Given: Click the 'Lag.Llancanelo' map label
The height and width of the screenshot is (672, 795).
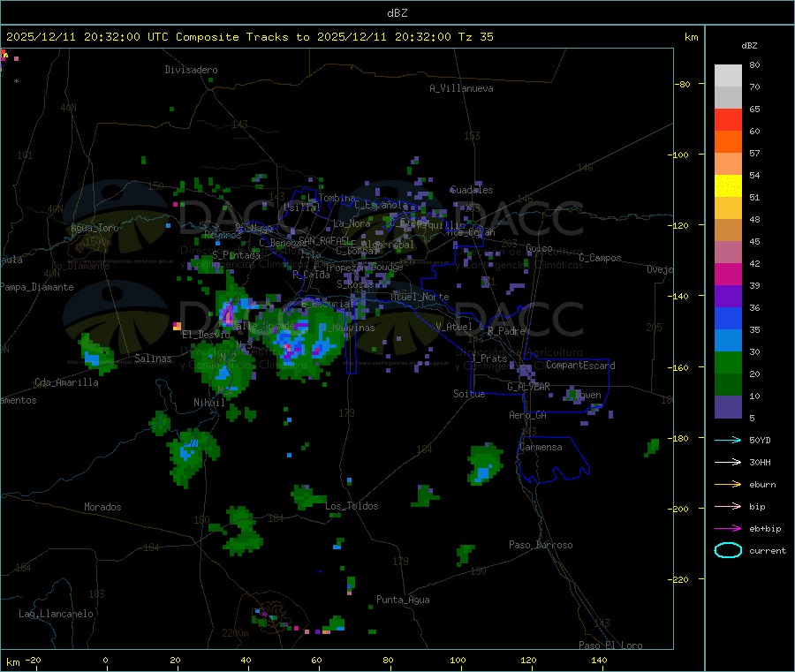Looking at the screenshot, I should 56,614.
